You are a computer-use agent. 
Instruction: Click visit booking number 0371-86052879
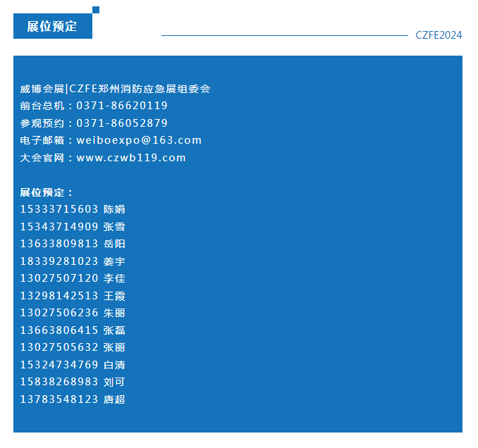point(122,123)
